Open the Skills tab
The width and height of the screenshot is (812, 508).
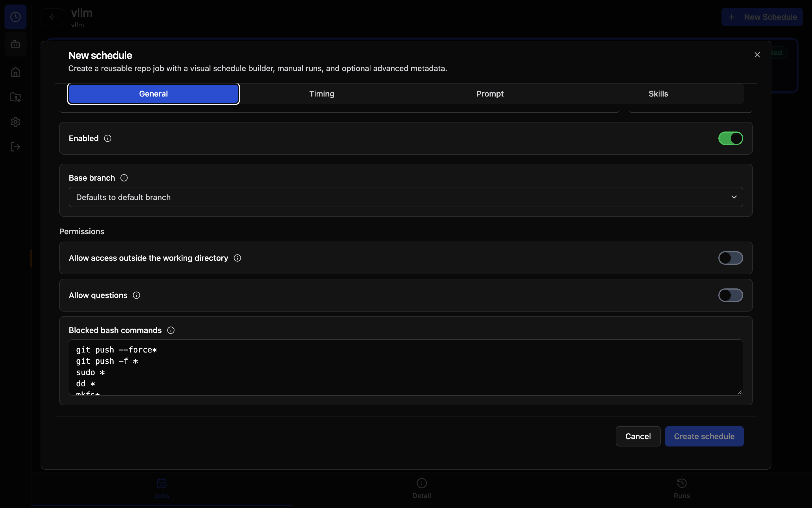click(x=658, y=94)
